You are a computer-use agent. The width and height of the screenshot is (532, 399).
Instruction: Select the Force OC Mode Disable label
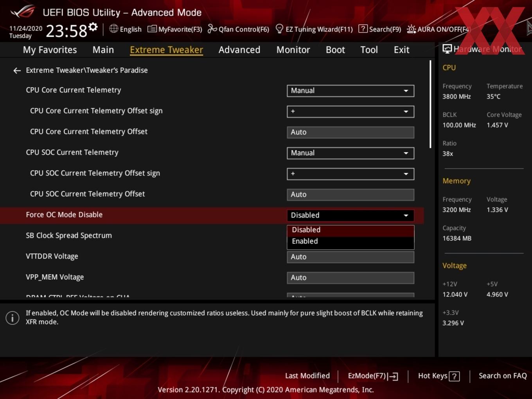pyautogui.click(x=64, y=215)
